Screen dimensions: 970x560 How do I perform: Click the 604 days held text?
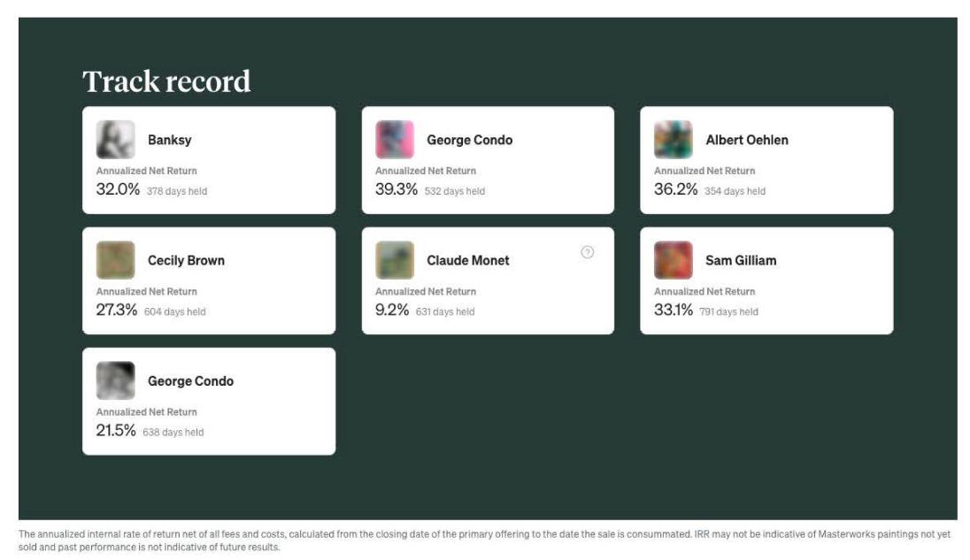pos(176,311)
